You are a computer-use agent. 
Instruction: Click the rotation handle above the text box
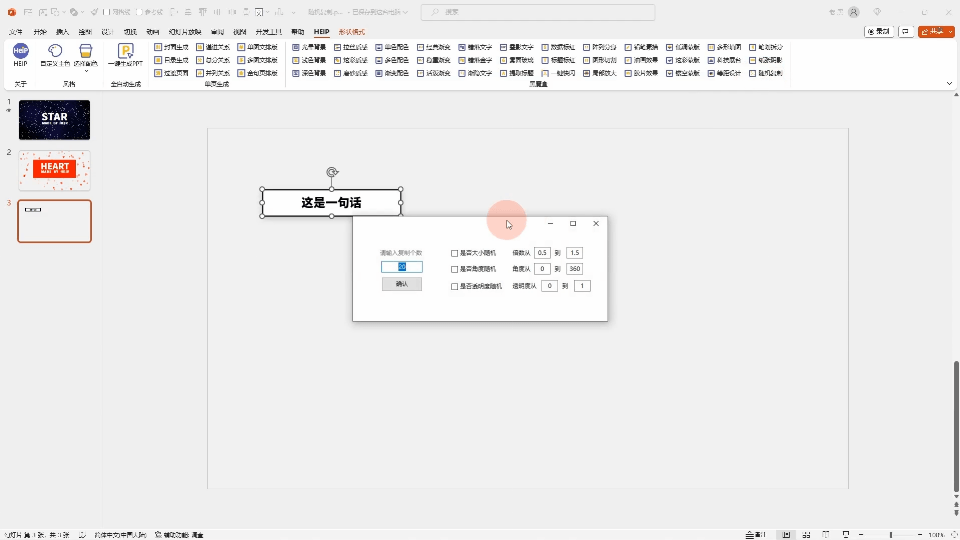[x=332, y=172]
